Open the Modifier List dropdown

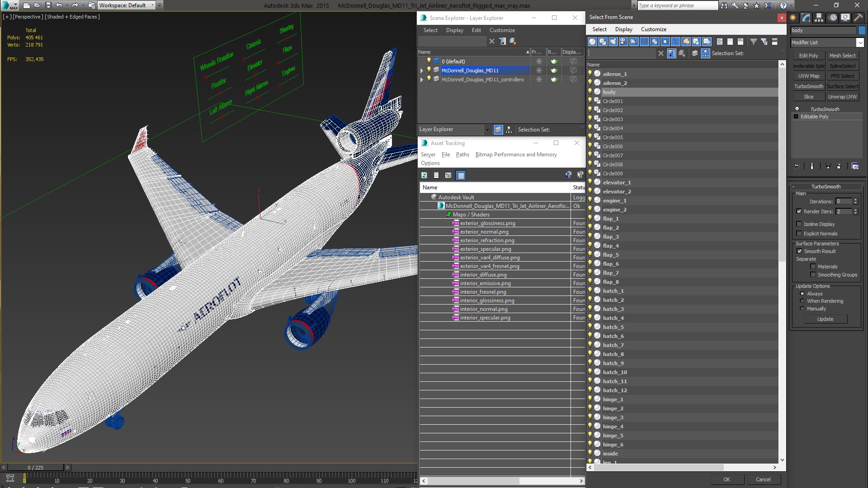(x=859, y=42)
